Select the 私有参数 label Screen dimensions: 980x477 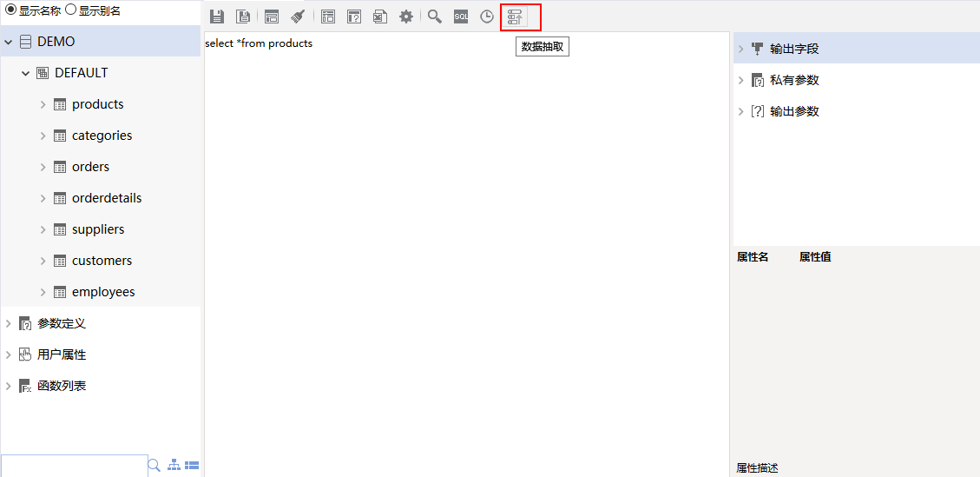[794, 80]
